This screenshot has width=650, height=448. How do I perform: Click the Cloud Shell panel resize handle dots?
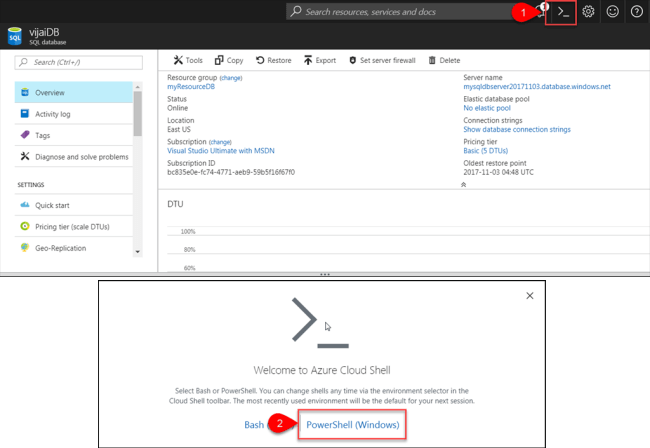point(325,274)
